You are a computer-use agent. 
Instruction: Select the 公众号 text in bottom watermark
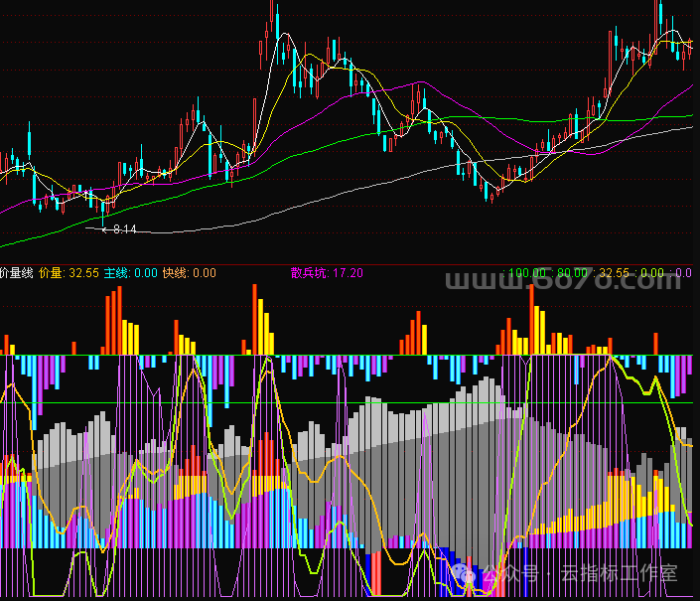[510, 573]
